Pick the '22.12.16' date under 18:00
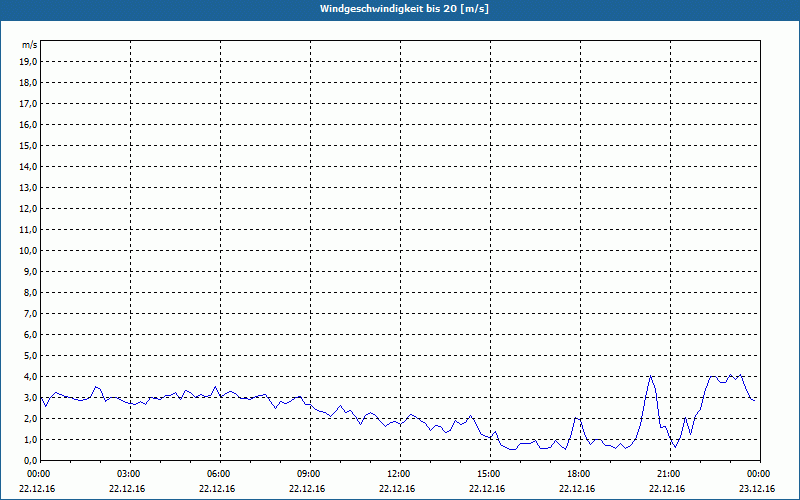This screenshot has height=500, width=800. pyautogui.click(x=577, y=489)
